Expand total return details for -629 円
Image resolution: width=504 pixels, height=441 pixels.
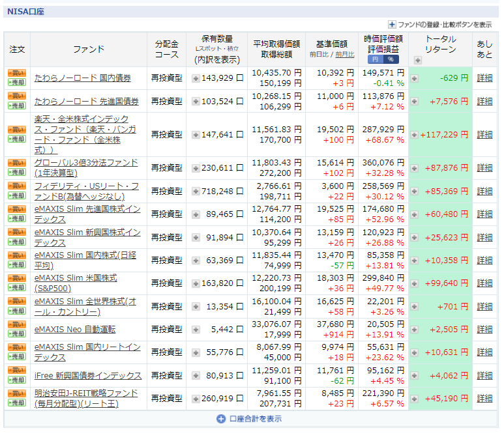pos(414,78)
